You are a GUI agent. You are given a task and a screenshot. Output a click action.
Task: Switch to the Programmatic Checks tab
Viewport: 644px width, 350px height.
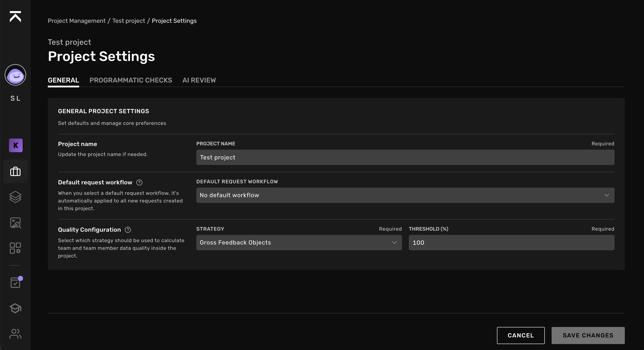click(x=131, y=80)
